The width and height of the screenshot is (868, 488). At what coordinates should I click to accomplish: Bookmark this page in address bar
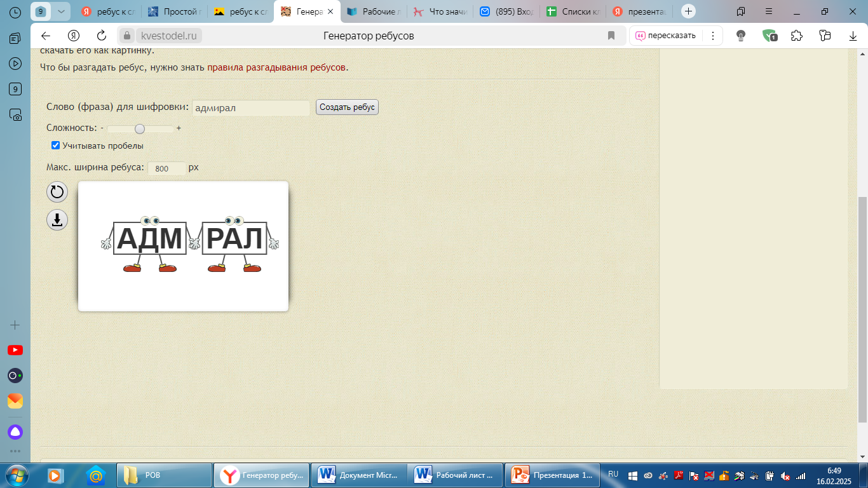(x=611, y=36)
